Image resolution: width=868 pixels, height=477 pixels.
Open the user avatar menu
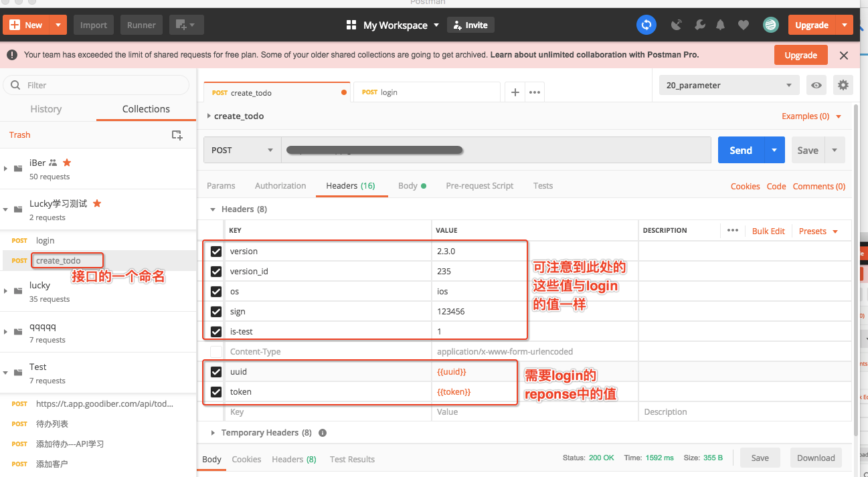click(x=770, y=25)
